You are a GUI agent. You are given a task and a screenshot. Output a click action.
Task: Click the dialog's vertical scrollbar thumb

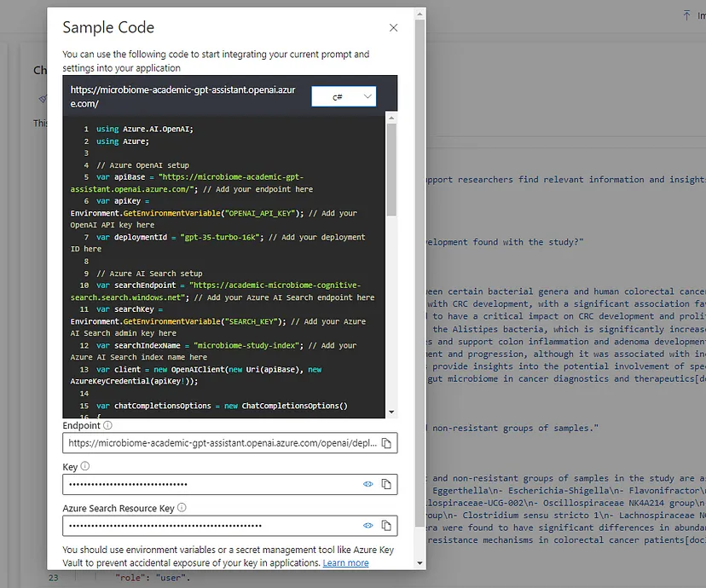(420, 273)
